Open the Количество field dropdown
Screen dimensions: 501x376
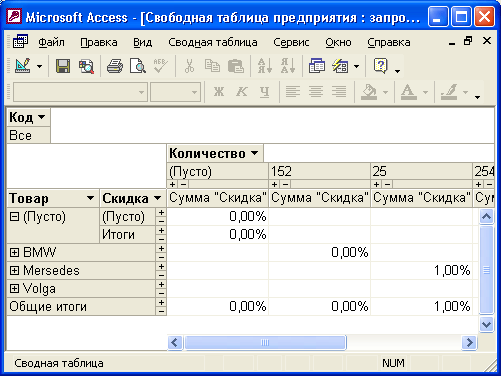[x=255, y=153]
